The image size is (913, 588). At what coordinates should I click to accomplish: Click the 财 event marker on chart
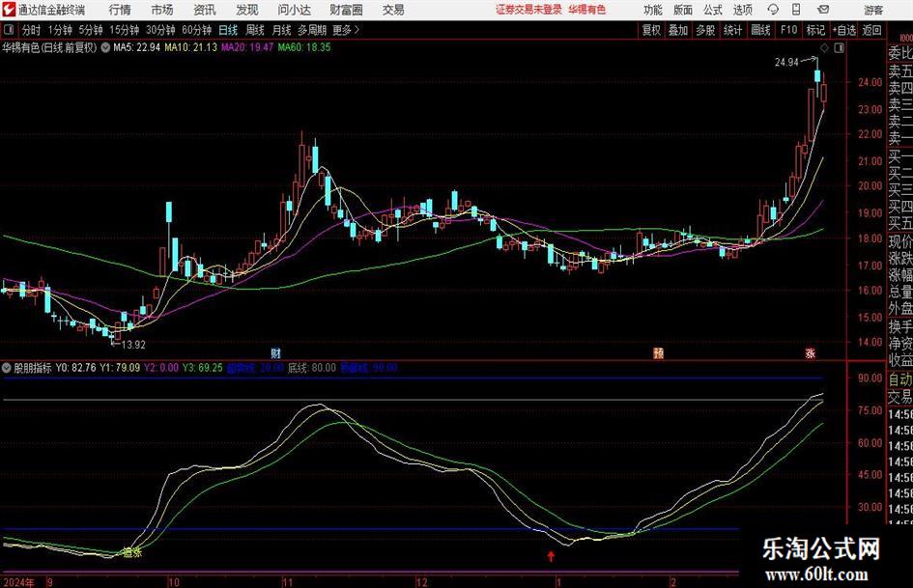click(x=275, y=353)
